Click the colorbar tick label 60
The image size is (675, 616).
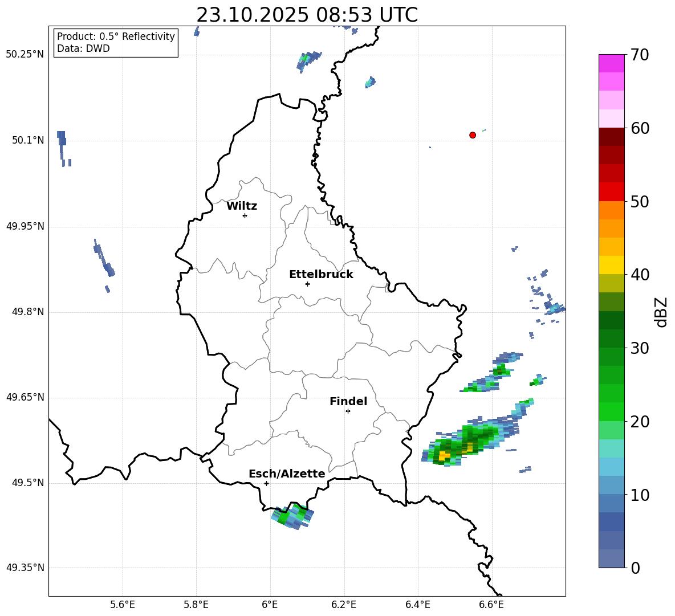pos(640,128)
